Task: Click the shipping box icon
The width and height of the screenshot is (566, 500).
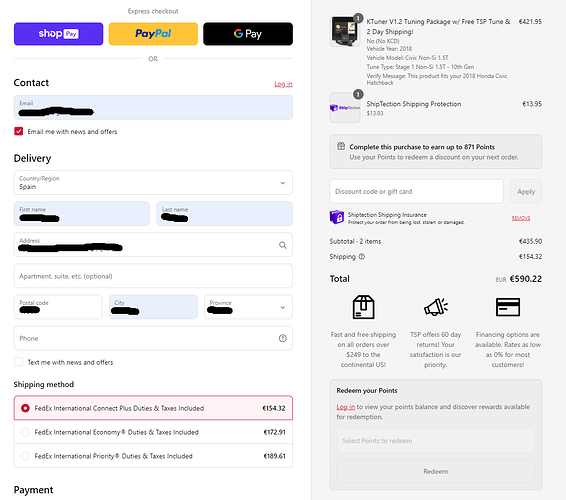Action: (x=363, y=307)
